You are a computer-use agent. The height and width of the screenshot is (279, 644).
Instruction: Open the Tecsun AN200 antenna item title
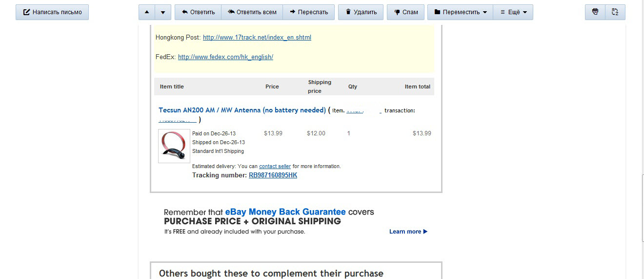click(242, 110)
